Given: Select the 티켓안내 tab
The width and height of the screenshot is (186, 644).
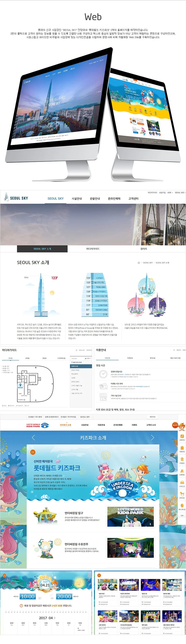Looking at the screenshot, I should tap(130, 358).
